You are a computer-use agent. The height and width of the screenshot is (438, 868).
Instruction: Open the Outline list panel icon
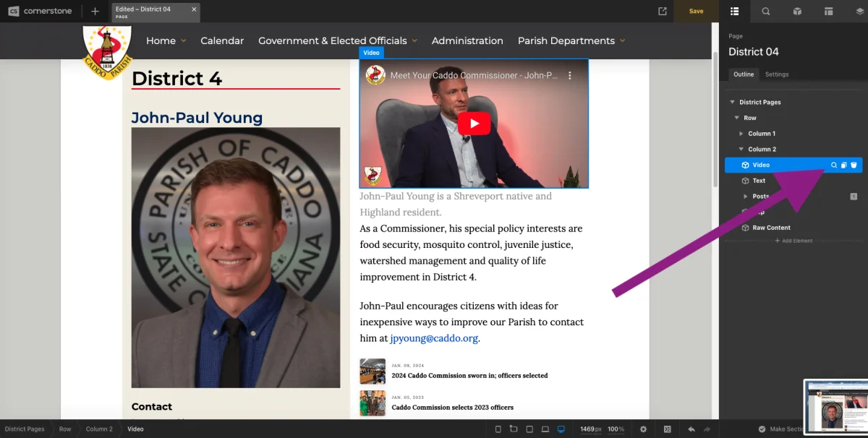(734, 11)
